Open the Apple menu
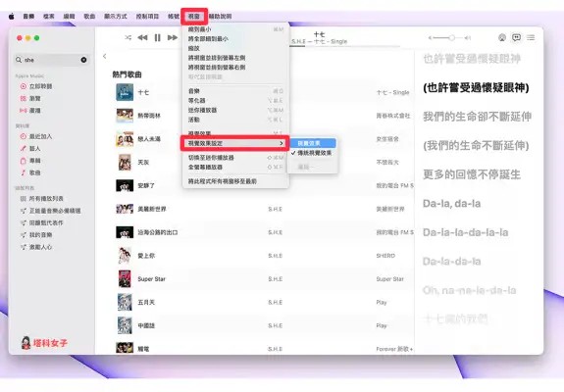 [12, 17]
